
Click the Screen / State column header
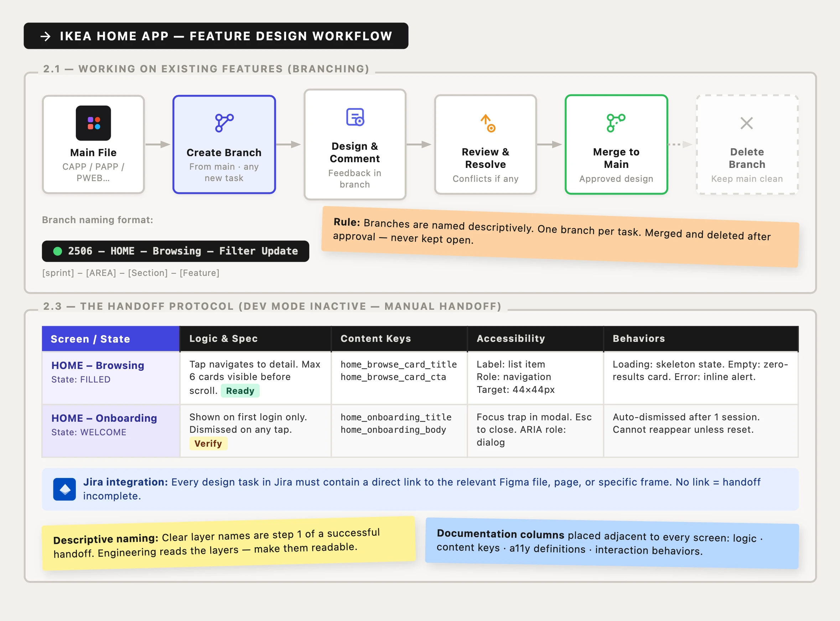pyautogui.click(x=111, y=339)
